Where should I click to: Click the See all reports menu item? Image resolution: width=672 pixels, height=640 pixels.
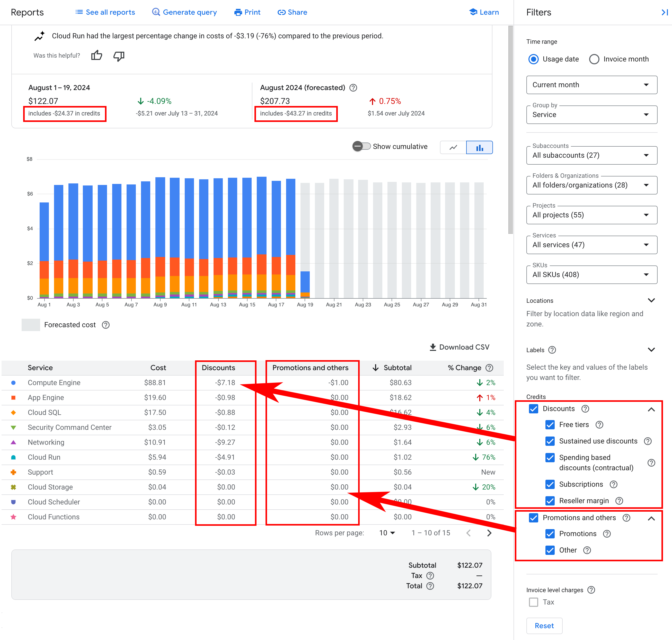105,12
